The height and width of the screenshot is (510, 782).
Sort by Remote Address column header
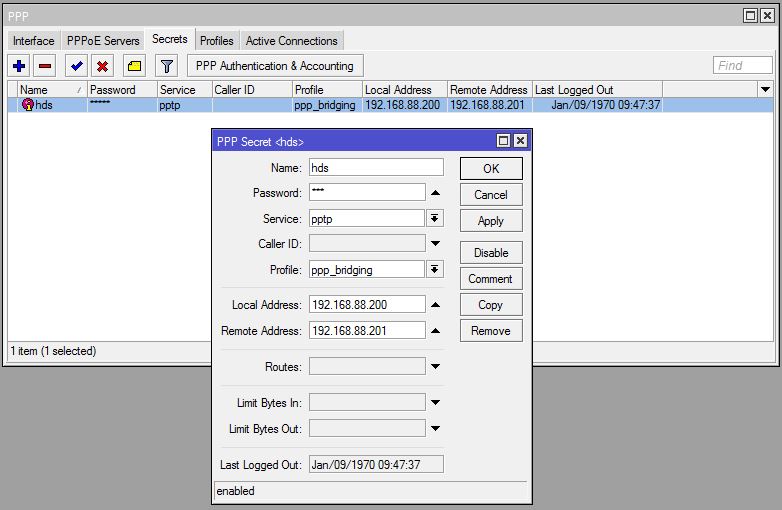pyautogui.click(x=490, y=90)
